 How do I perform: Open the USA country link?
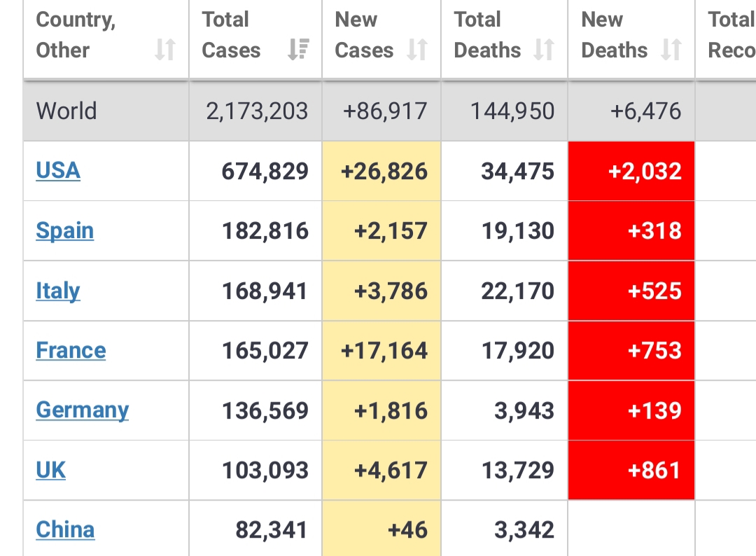click(x=58, y=171)
